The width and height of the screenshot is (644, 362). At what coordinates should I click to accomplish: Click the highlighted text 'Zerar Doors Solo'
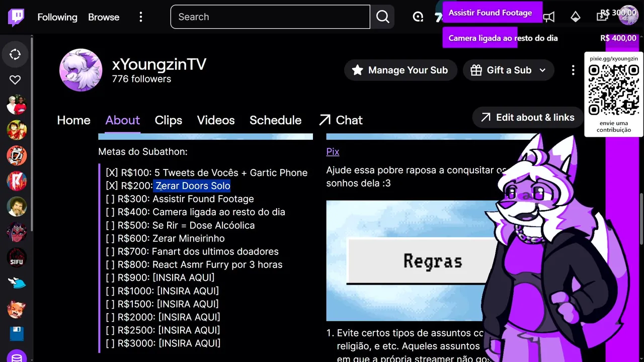[x=193, y=186]
